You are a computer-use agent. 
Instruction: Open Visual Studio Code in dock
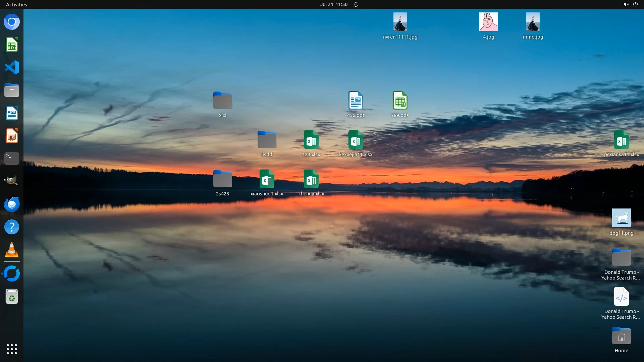pos(12,67)
